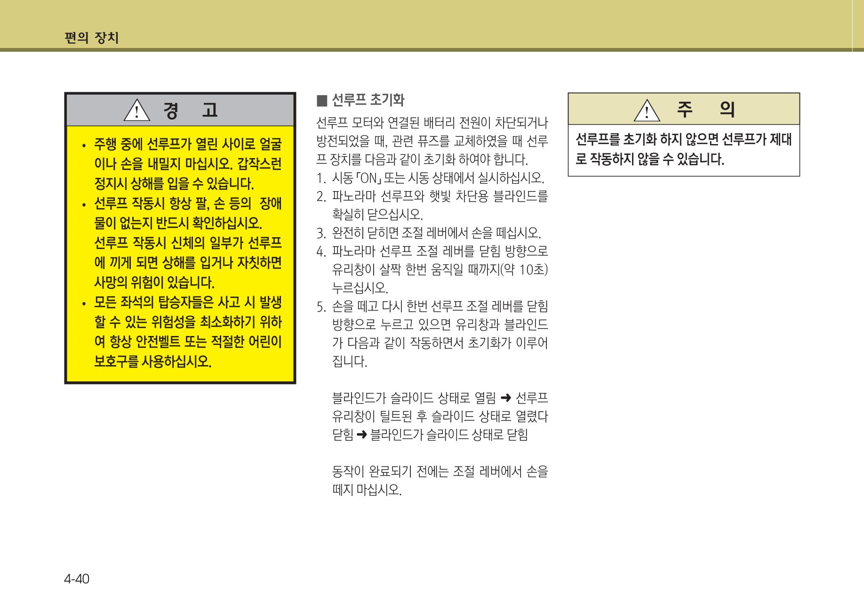Click warning line 물이 없는지 반드시 확인하십시오
Image resolution: width=864 pixels, height=616 pixels.
[x=178, y=223]
